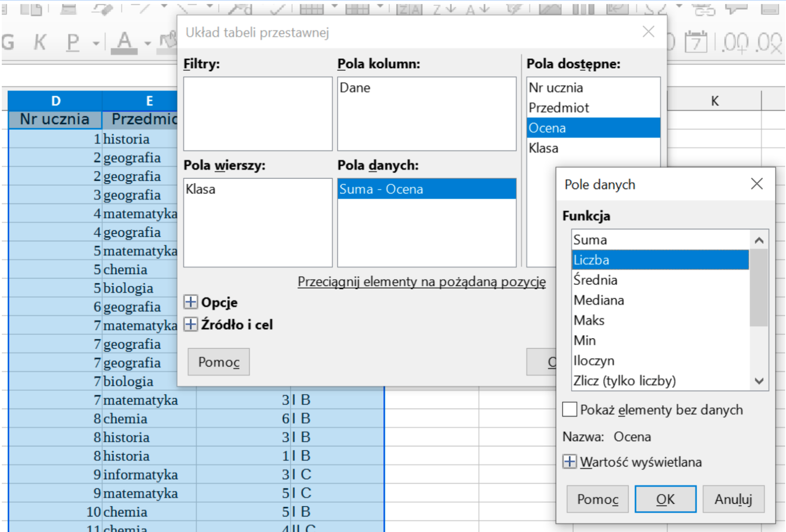Close the Pole danych dialog
The image size is (786, 532).
coord(757,184)
